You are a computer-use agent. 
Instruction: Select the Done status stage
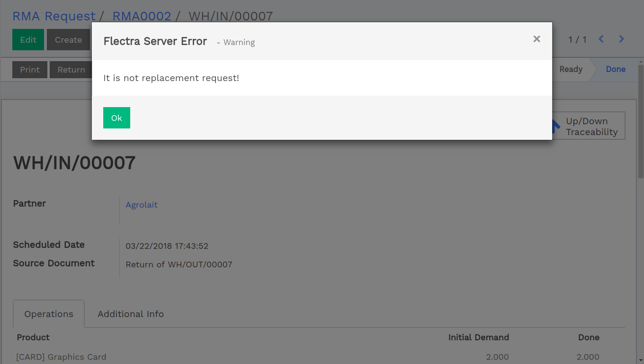pyautogui.click(x=616, y=69)
